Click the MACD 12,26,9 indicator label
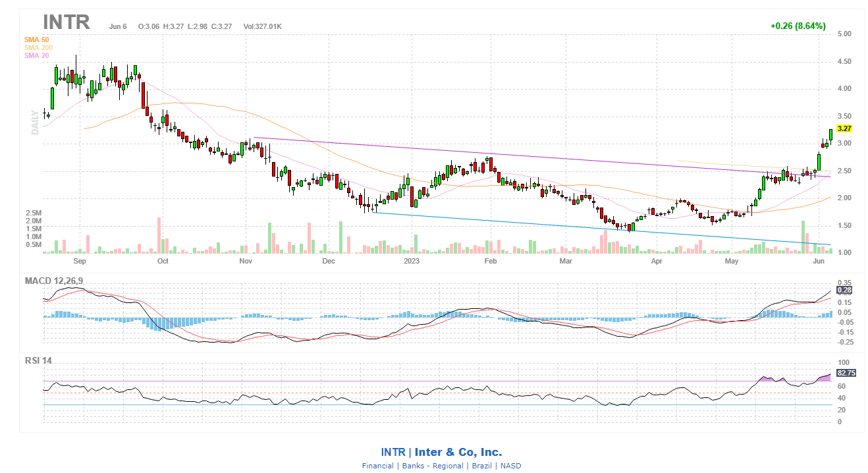Image resolution: width=868 pixels, height=473 pixels. click(55, 281)
